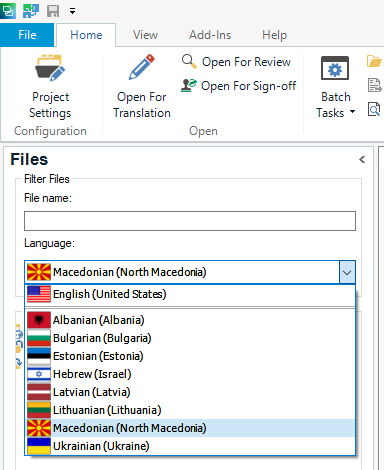This screenshot has width=384, height=470.
Task: Select highlighted Macedonian (North Macedonia) list entry
Action: (190, 428)
